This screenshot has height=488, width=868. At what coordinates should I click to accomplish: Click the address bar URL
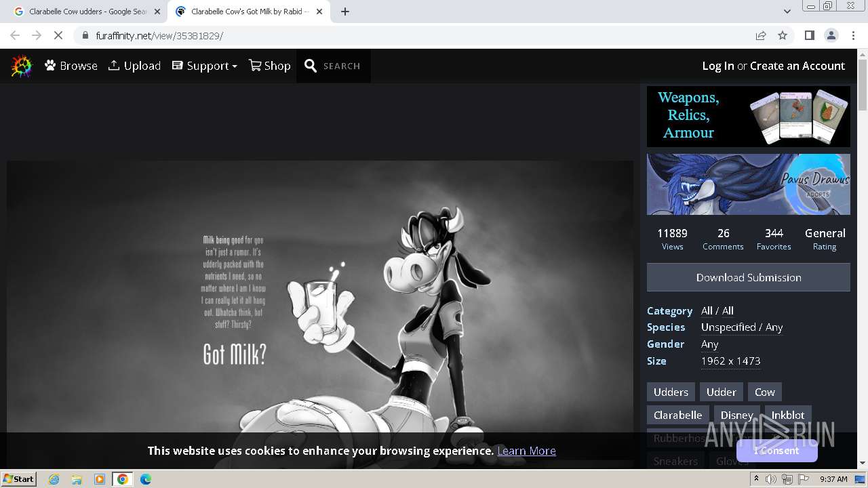pos(159,36)
